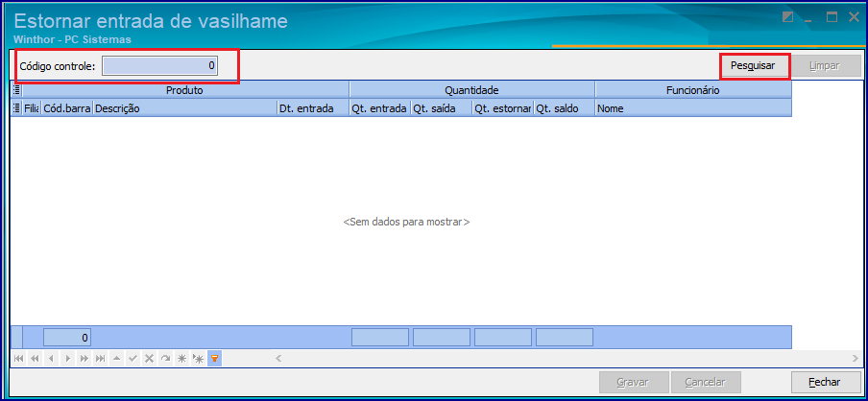868x401 pixels.
Task: Sort by Filial column header
Action: tap(32, 108)
